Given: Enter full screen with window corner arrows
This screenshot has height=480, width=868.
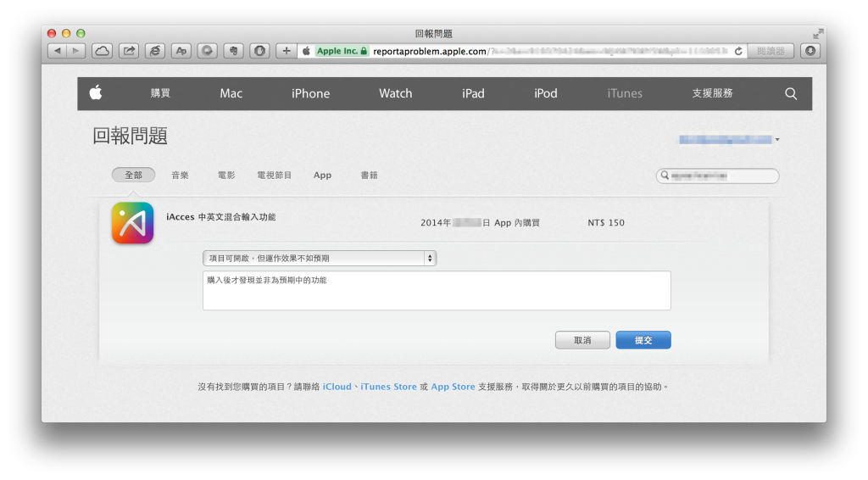Looking at the screenshot, I should pyautogui.click(x=818, y=34).
